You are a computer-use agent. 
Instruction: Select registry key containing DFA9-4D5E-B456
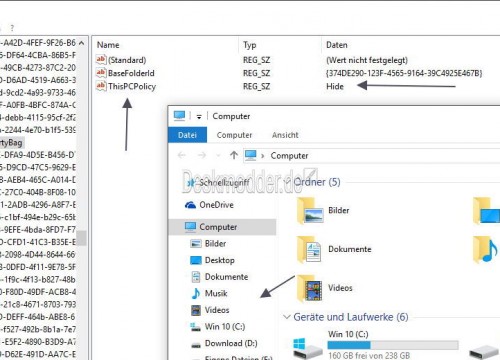[x=38, y=155]
